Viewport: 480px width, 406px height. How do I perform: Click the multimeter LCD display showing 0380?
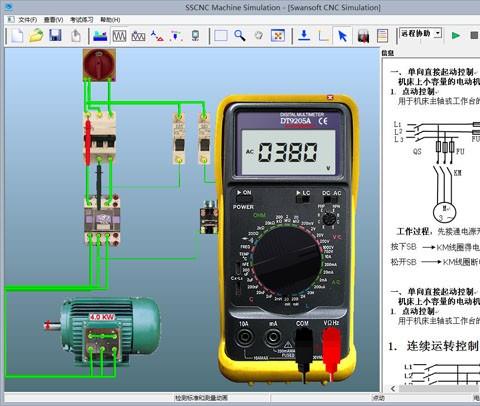tap(288, 152)
